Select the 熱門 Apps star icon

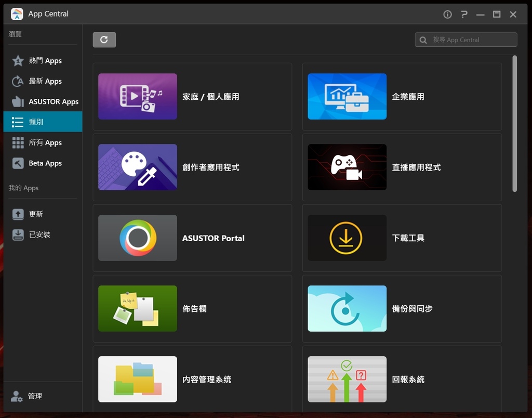(x=18, y=61)
